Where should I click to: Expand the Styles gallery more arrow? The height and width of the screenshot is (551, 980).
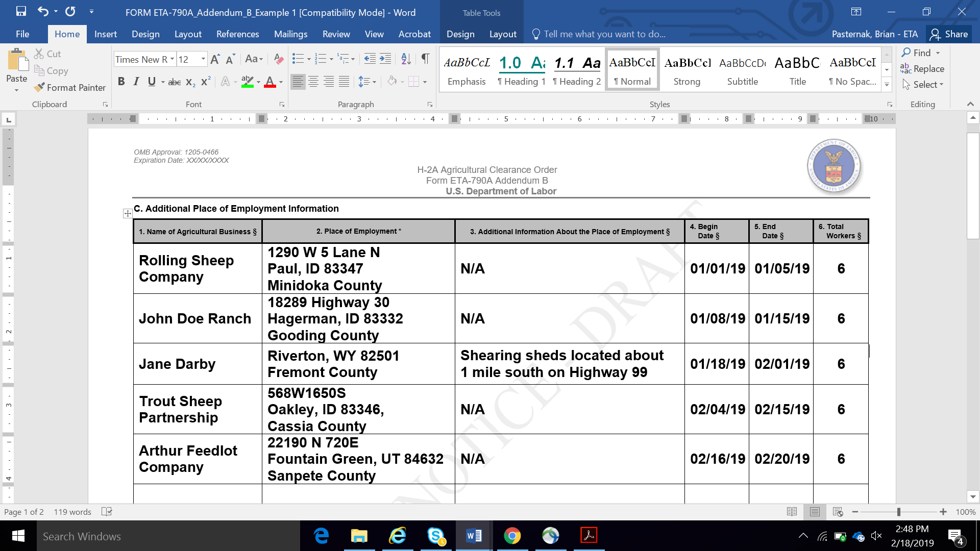[x=887, y=85]
